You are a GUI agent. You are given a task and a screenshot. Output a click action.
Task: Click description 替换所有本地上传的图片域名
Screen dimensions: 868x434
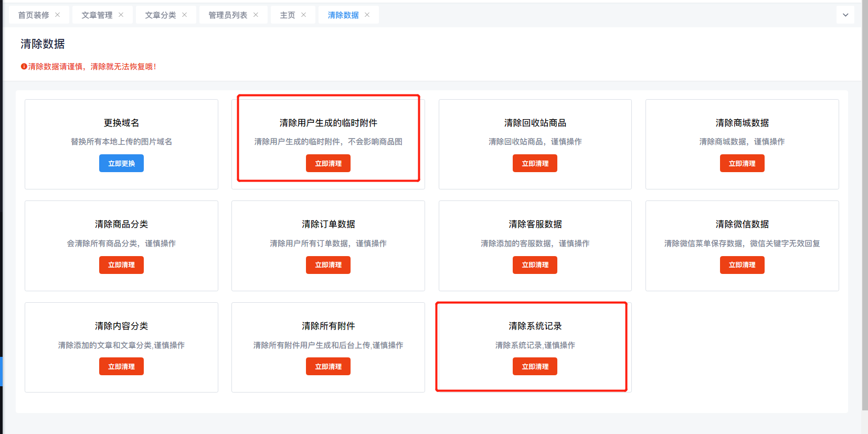[x=121, y=142]
